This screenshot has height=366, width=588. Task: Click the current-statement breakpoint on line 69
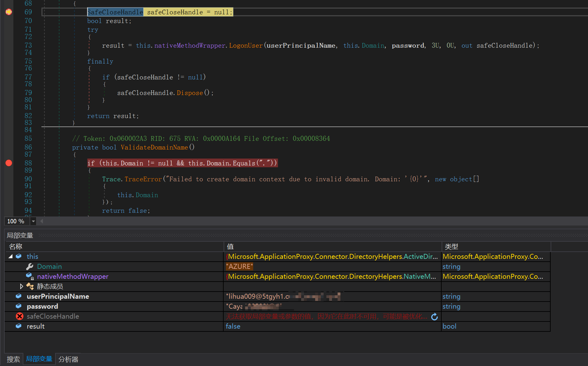coord(9,12)
